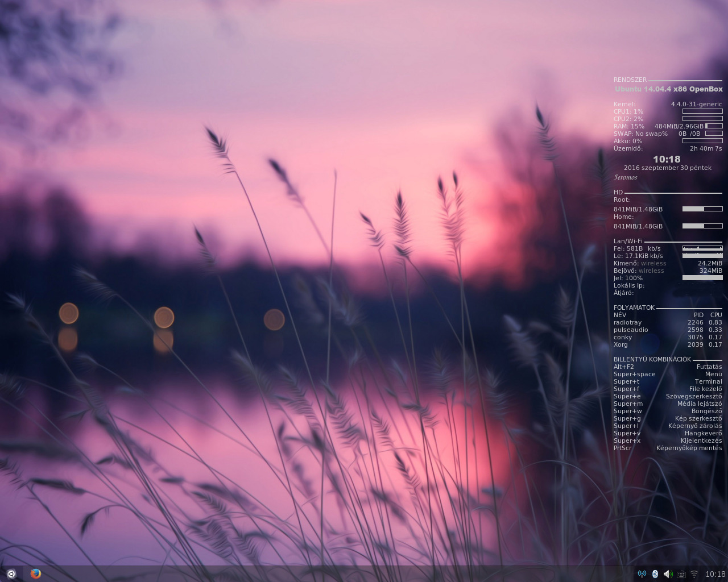Click the upload rate 'Fel: 581B kb/s'

point(637,248)
